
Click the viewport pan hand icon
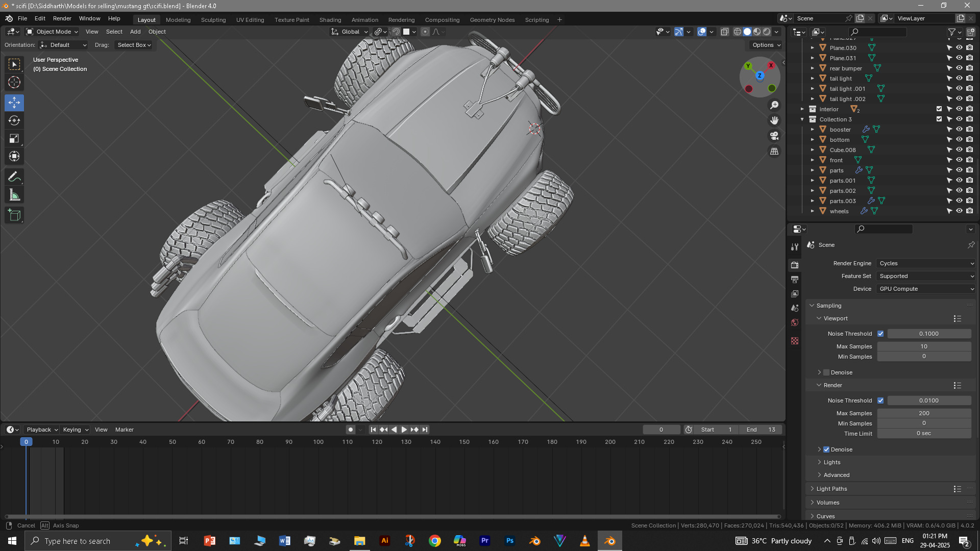pos(774,120)
